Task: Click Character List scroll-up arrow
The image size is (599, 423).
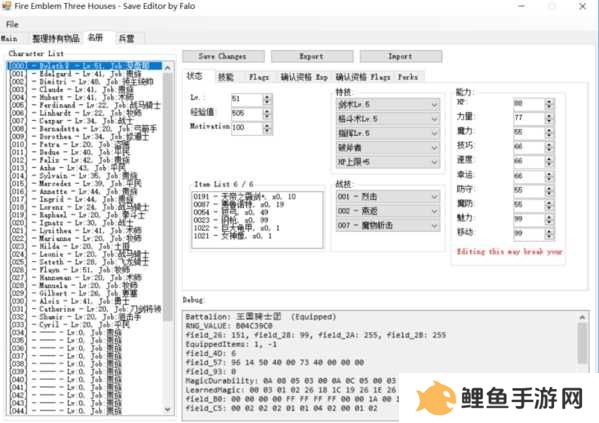Action: pyautogui.click(x=168, y=68)
